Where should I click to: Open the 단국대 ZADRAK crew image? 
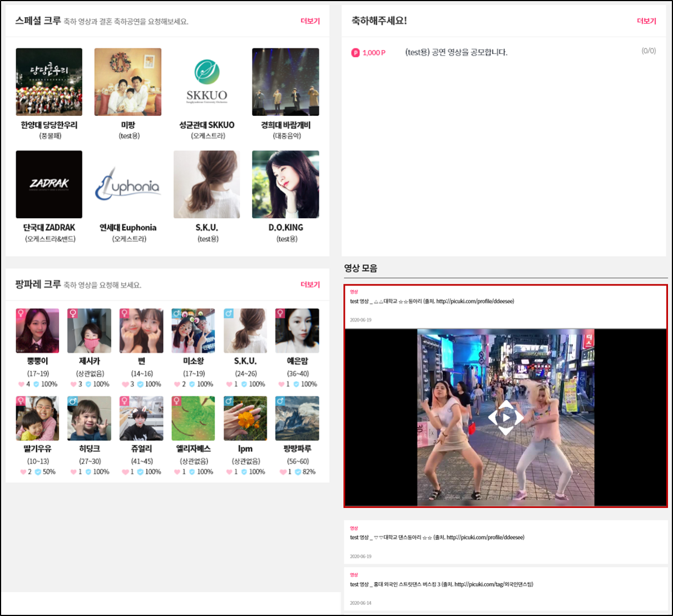pyautogui.click(x=49, y=184)
